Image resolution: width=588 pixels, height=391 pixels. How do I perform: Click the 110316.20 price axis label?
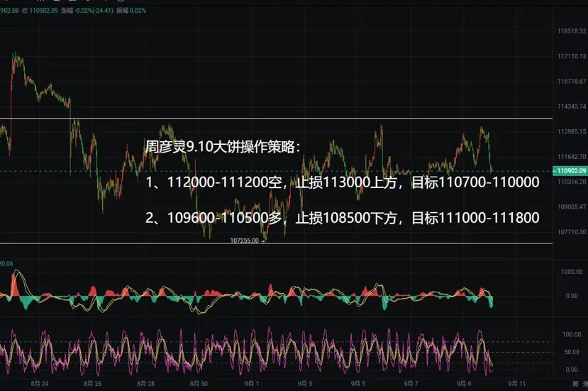coord(572,182)
